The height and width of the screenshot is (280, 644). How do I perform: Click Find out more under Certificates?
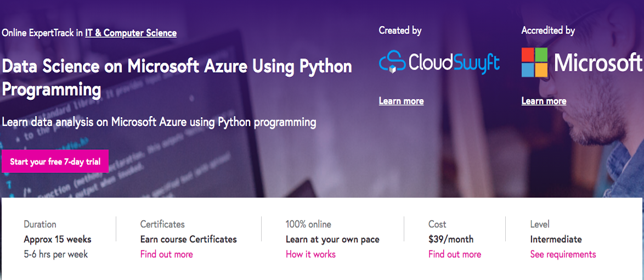click(166, 254)
